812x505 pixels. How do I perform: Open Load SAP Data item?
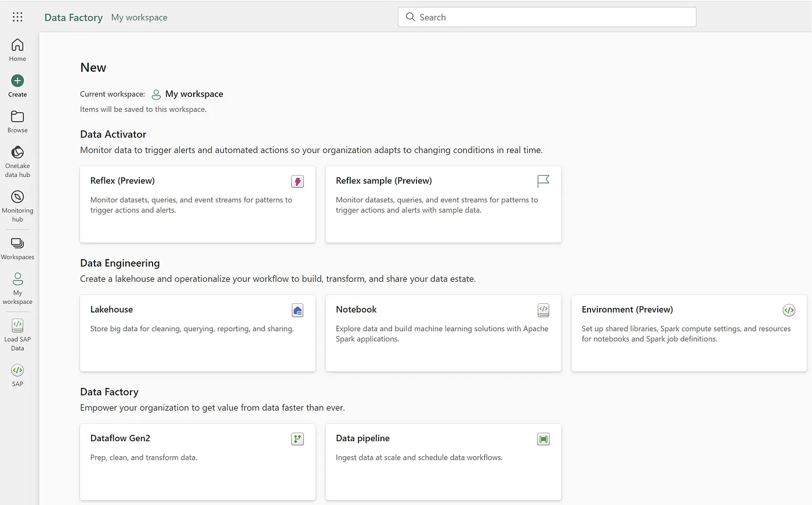coord(17,335)
